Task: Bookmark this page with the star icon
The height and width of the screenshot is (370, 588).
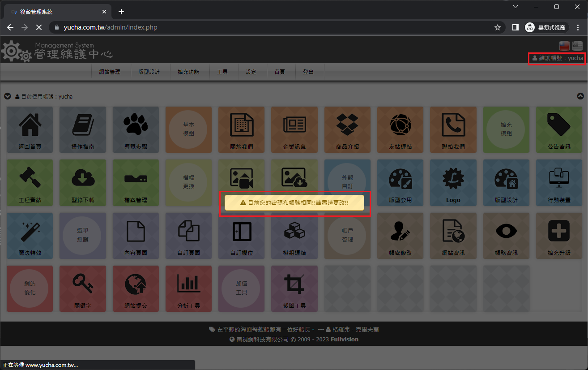Action: 497,27
